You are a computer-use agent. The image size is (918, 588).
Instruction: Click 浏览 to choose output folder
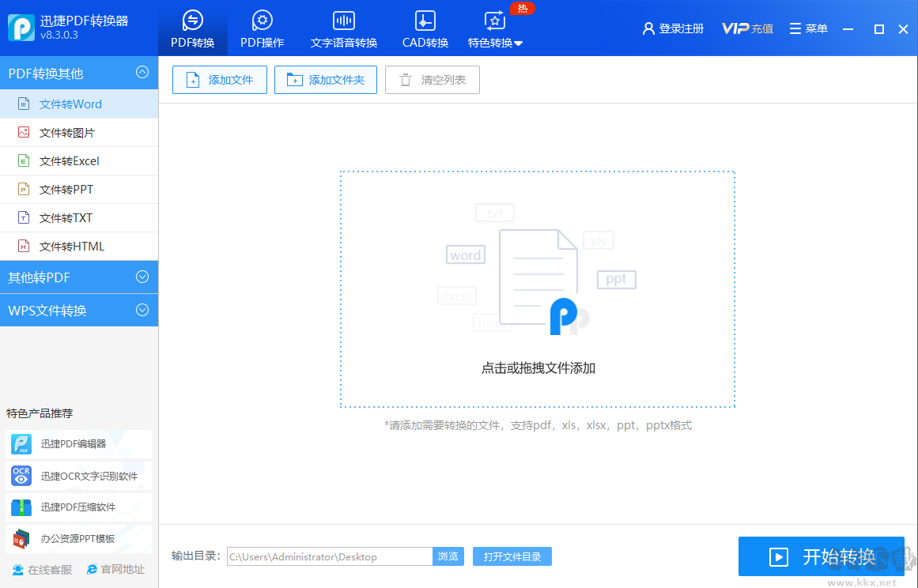point(448,556)
